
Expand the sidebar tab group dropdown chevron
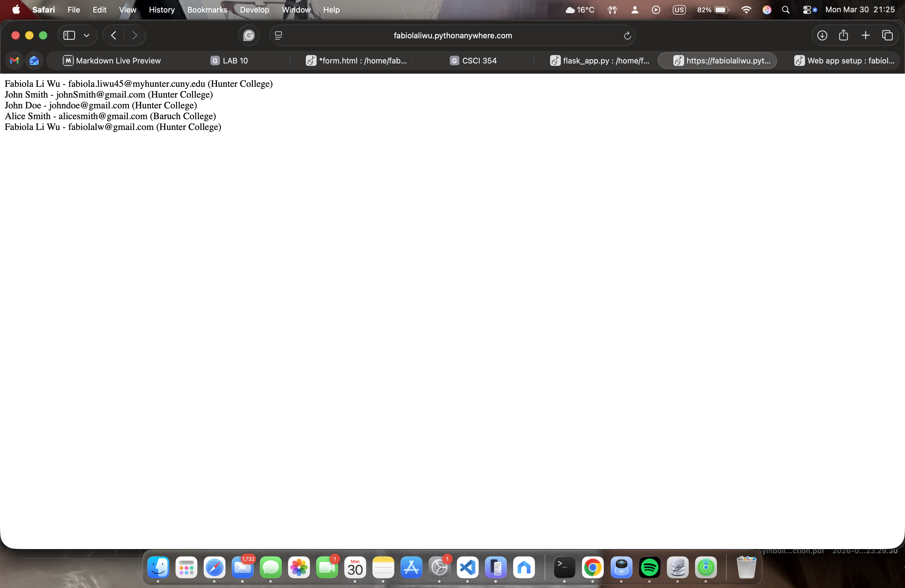click(87, 35)
